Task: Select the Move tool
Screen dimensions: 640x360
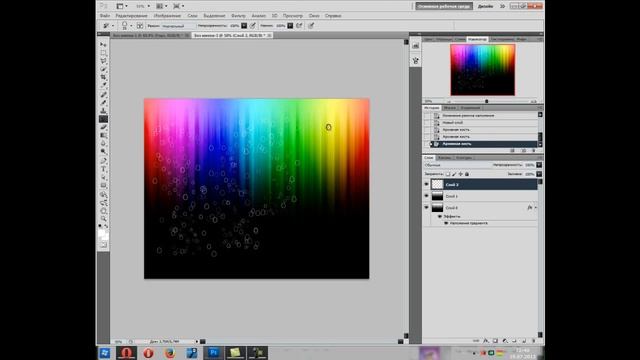Action: 104,44
